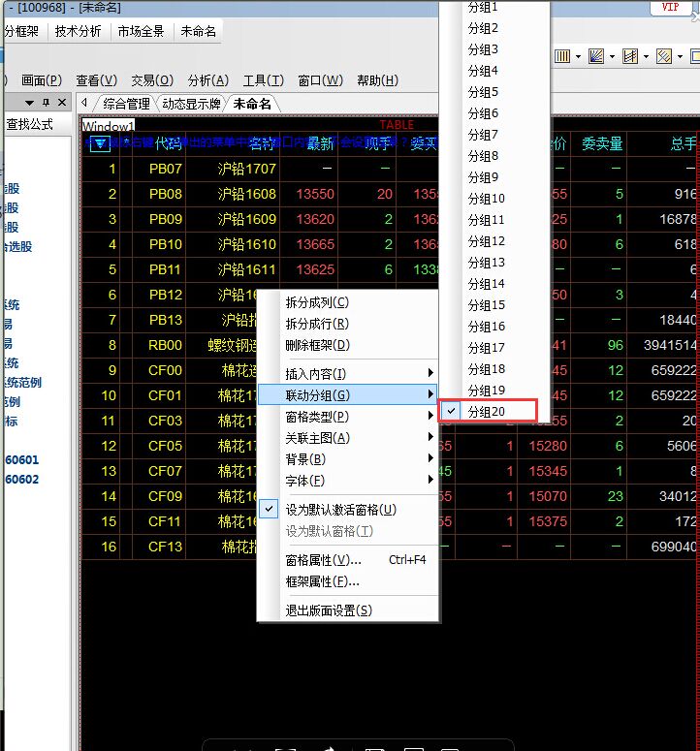
Task: Open 窗格属性(V)... pane properties
Action: 323,560
